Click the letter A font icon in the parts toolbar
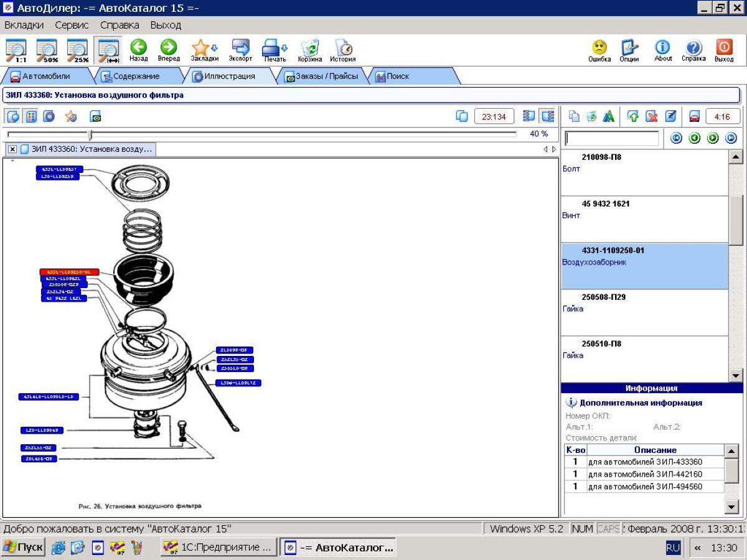The image size is (747, 560). 608,116
